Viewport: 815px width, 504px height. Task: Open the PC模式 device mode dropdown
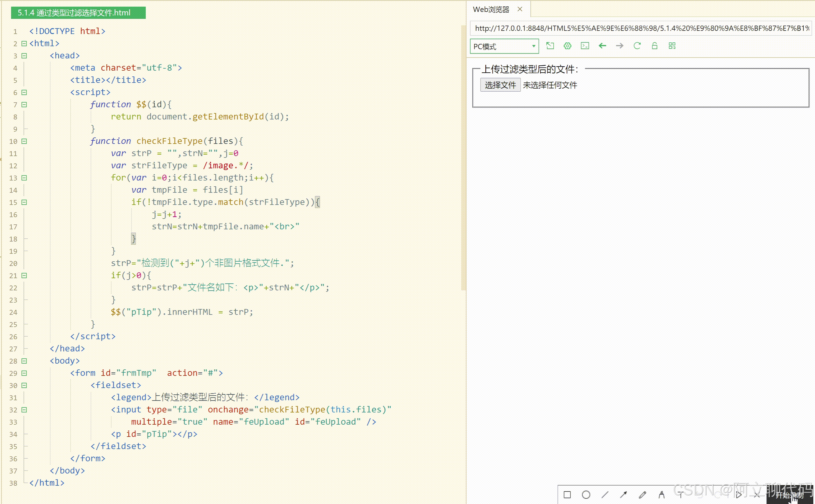click(x=504, y=46)
